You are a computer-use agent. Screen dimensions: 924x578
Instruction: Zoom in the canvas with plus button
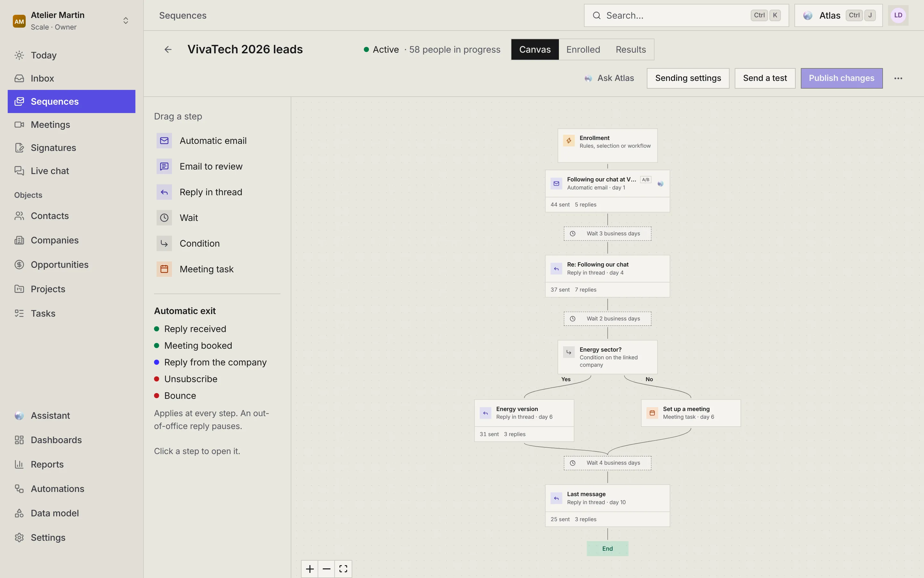click(x=310, y=569)
